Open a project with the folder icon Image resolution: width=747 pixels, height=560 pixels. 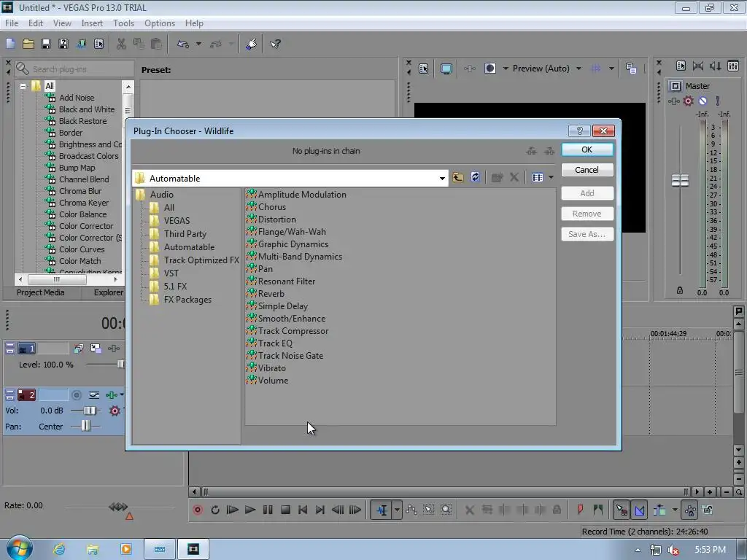28,44
